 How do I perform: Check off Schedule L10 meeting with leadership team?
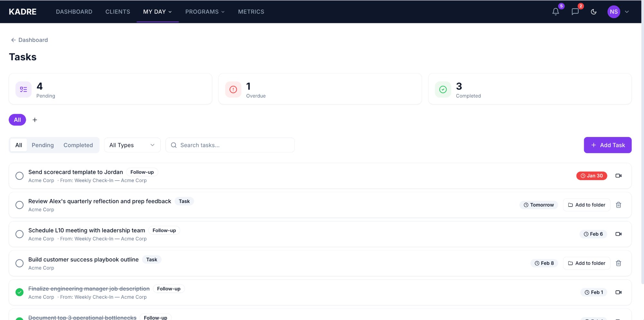[x=20, y=234]
